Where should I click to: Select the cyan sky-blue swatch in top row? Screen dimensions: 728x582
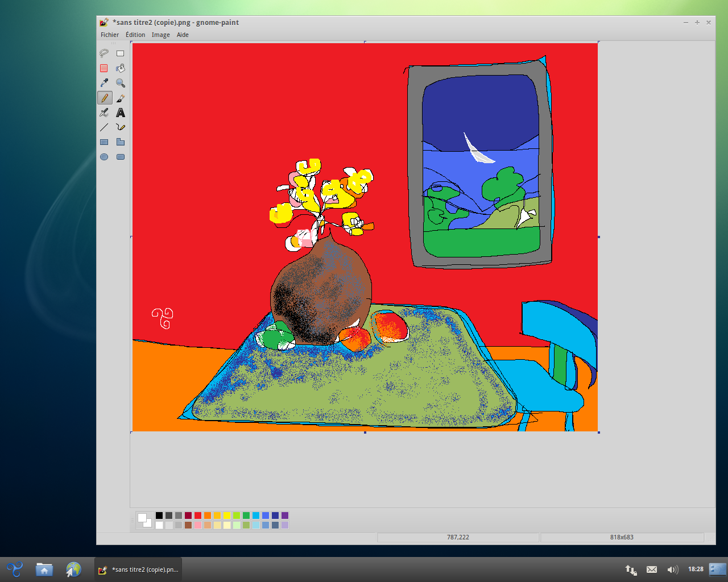(x=256, y=516)
